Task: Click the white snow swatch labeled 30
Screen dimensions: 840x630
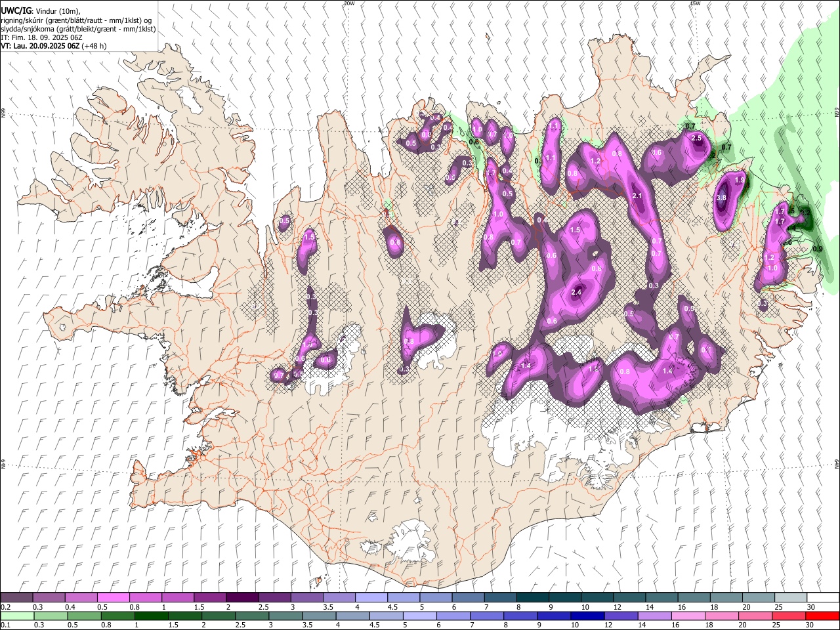Action: click(823, 597)
